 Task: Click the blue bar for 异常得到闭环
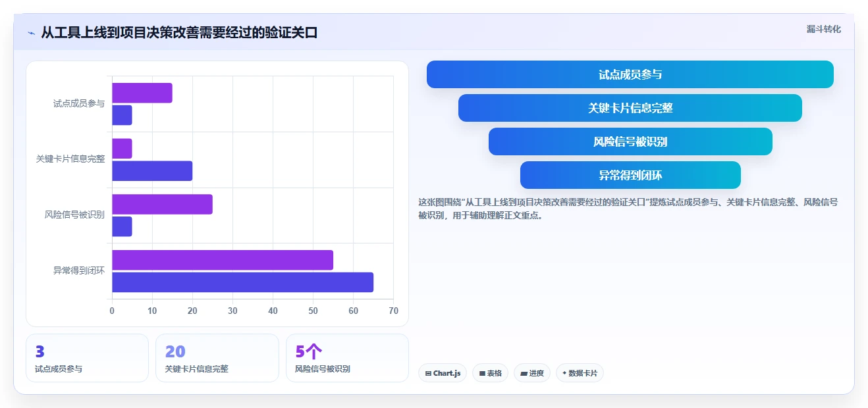(242, 282)
